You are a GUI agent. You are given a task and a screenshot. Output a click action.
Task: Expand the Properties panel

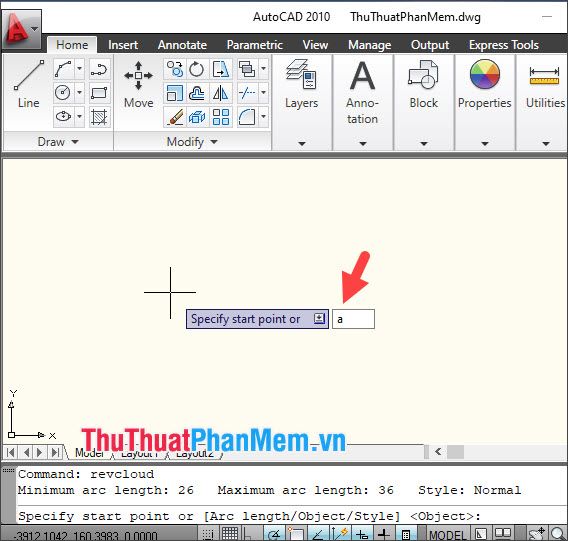click(485, 144)
